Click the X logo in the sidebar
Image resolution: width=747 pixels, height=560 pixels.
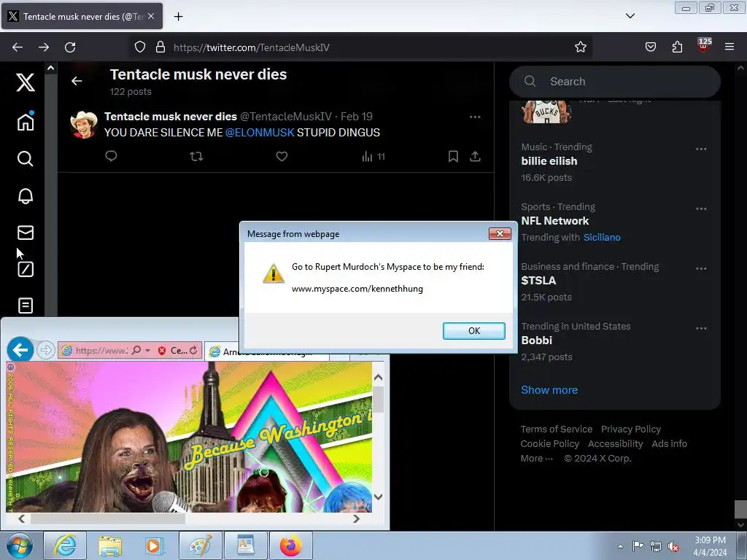click(26, 82)
